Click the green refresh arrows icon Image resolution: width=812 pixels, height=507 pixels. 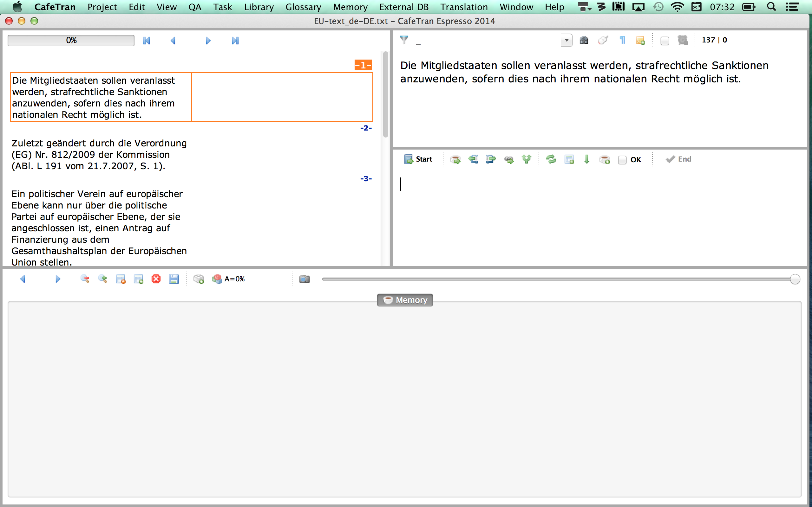click(551, 159)
